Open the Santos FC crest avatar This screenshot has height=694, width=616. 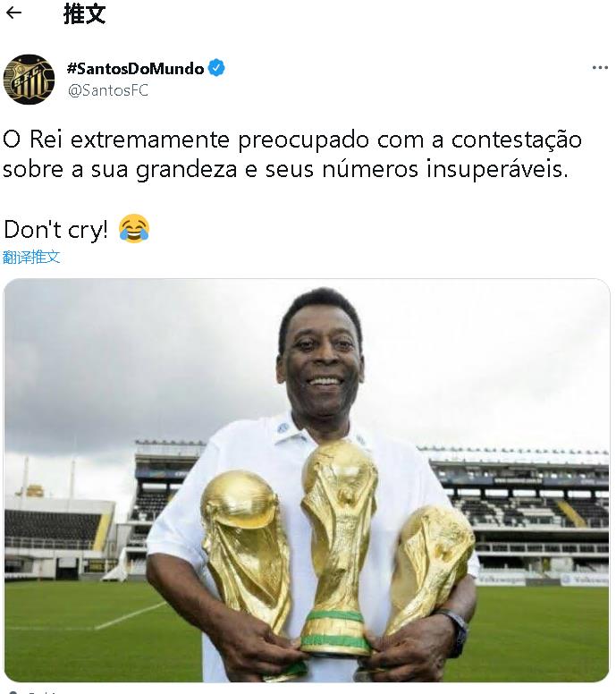pyautogui.click(x=29, y=80)
